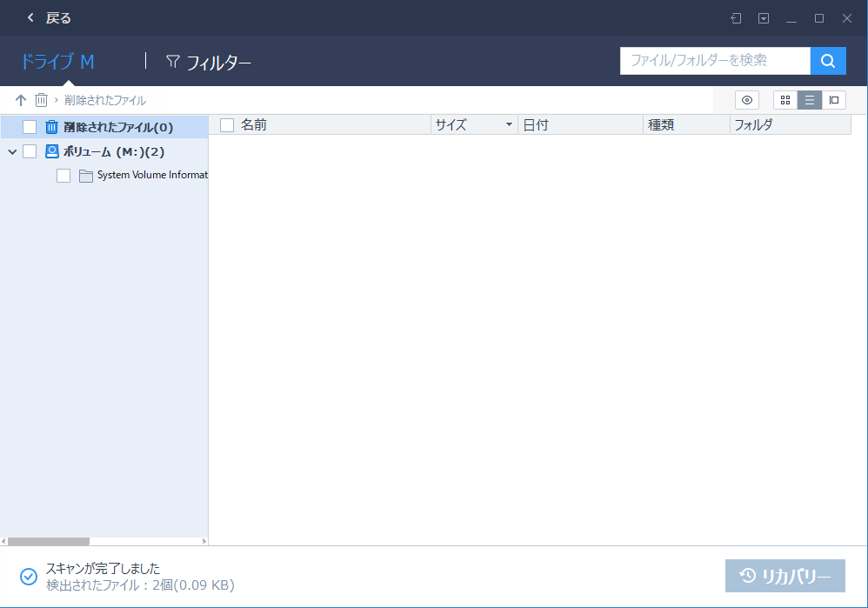Select the 名前 column header
Viewport: 868px width, 608px height.
click(x=252, y=124)
